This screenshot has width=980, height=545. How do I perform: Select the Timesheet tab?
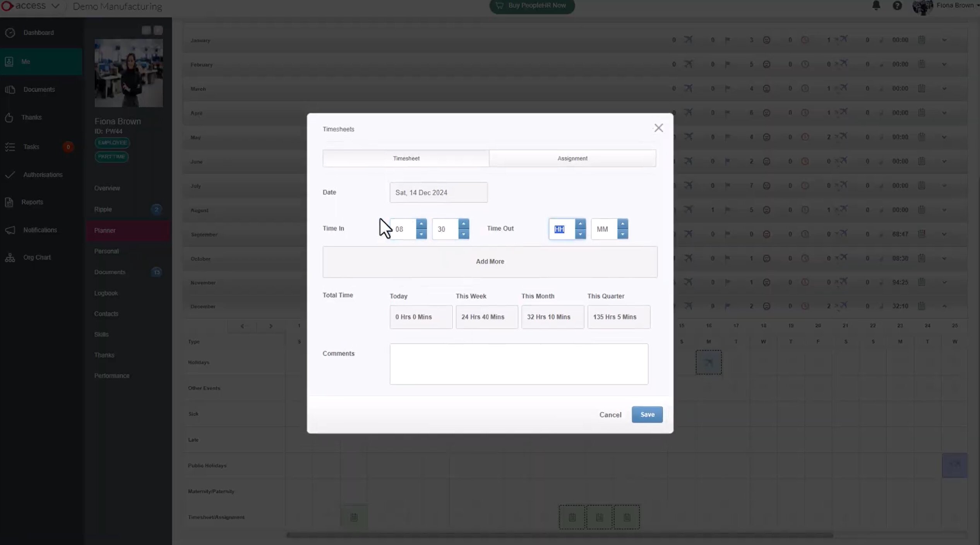click(x=406, y=158)
